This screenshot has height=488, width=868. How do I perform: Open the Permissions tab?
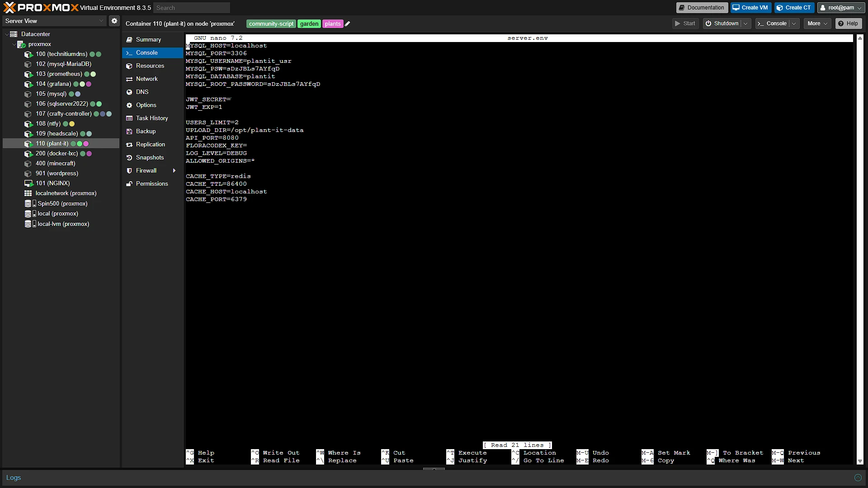(152, 184)
